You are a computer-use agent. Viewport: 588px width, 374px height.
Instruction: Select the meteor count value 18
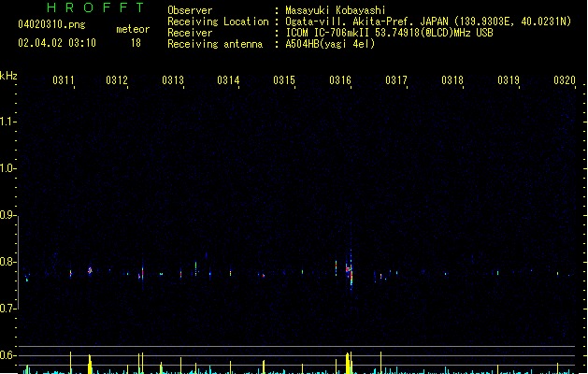[x=136, y=43]
